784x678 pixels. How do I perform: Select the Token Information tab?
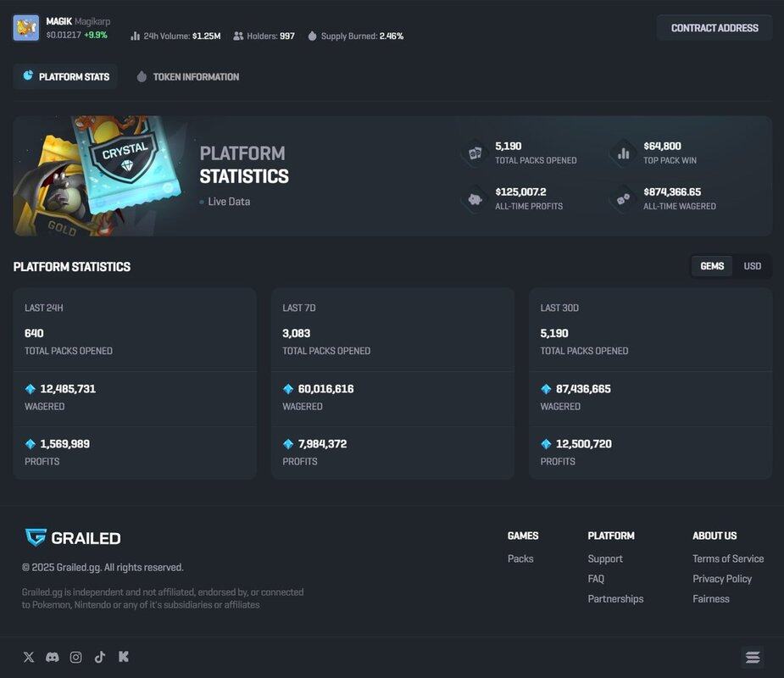coord(188,76)
